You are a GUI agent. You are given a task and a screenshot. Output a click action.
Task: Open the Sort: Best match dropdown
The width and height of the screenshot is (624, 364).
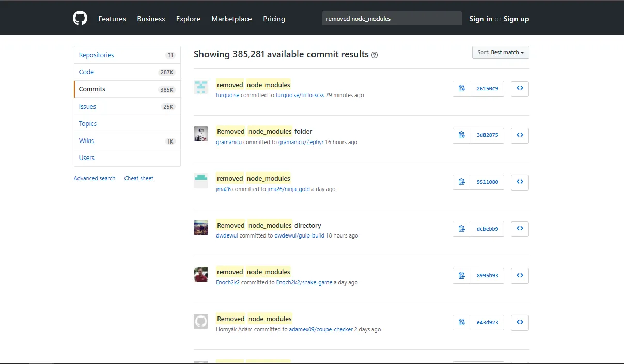click(x=501, y=53)
